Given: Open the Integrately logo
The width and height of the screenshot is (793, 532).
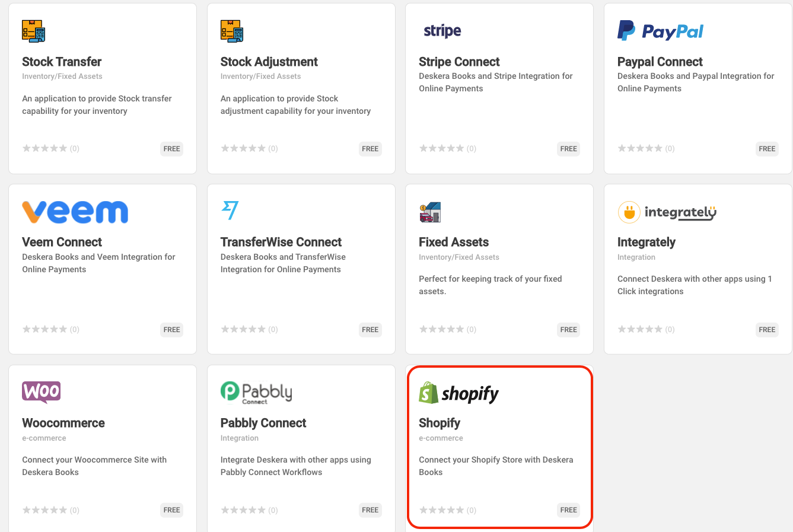Looking at the screenshot, I should click(667, 212).
